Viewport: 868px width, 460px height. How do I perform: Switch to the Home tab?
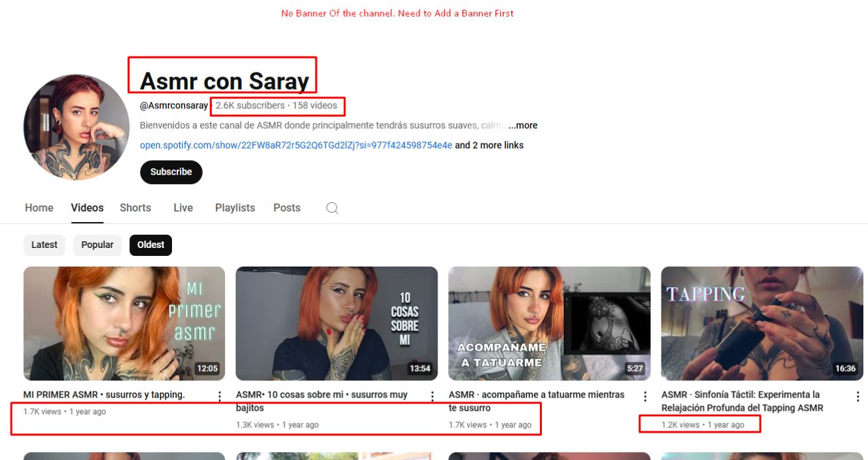click(39, 208)
